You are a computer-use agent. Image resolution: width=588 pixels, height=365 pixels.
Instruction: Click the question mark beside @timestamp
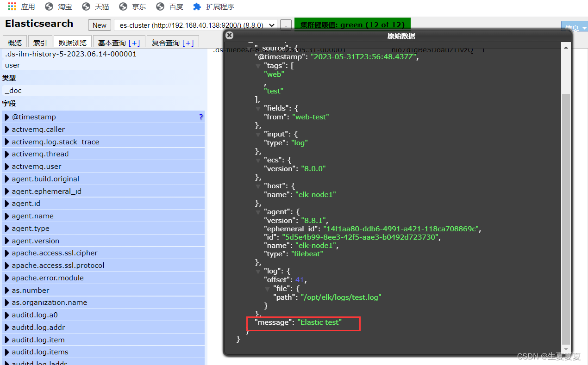point(201,117)
